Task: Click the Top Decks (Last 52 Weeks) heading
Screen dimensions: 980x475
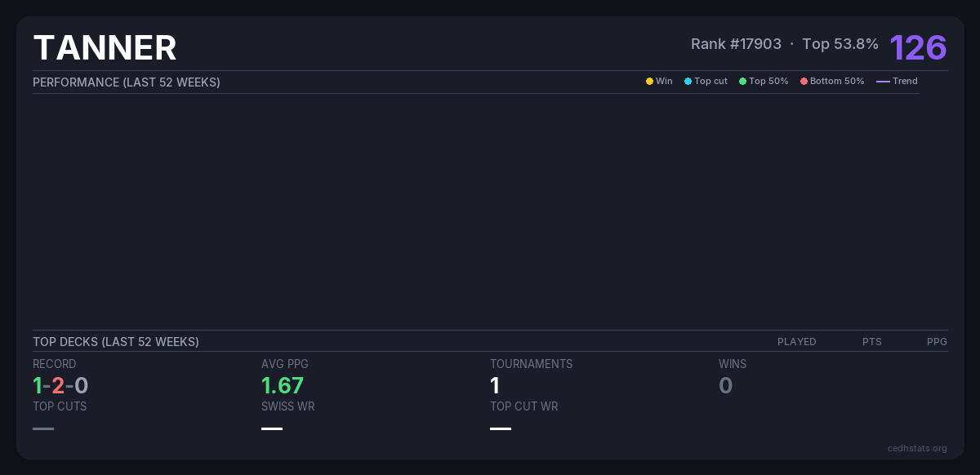Action: click(x=116, y=342)
